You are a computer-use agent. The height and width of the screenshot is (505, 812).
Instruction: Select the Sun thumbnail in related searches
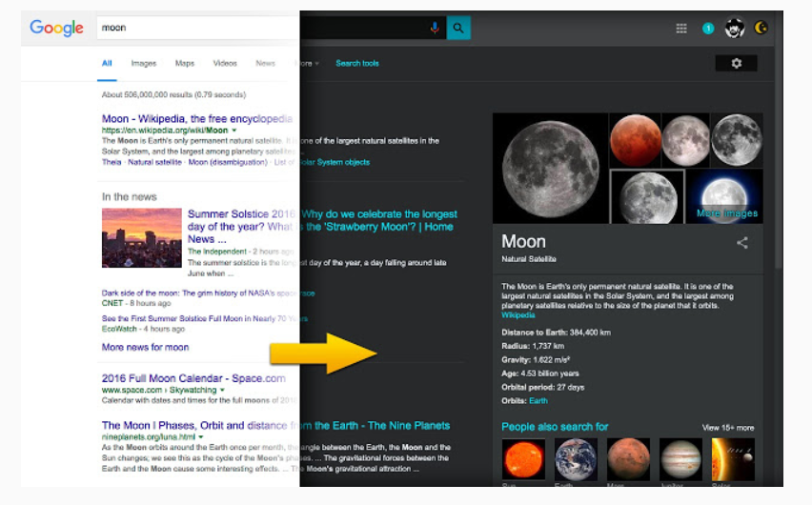coord(523,459)
